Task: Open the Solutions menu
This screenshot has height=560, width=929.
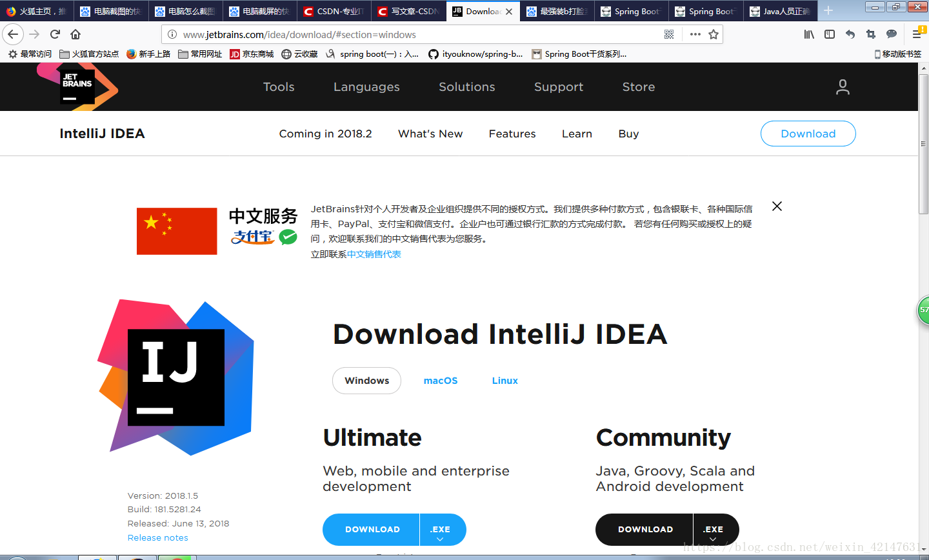Action: click(x=467, y=87)
